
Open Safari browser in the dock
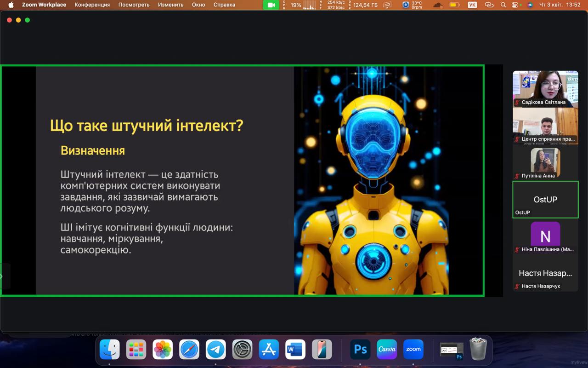point(189,350)
